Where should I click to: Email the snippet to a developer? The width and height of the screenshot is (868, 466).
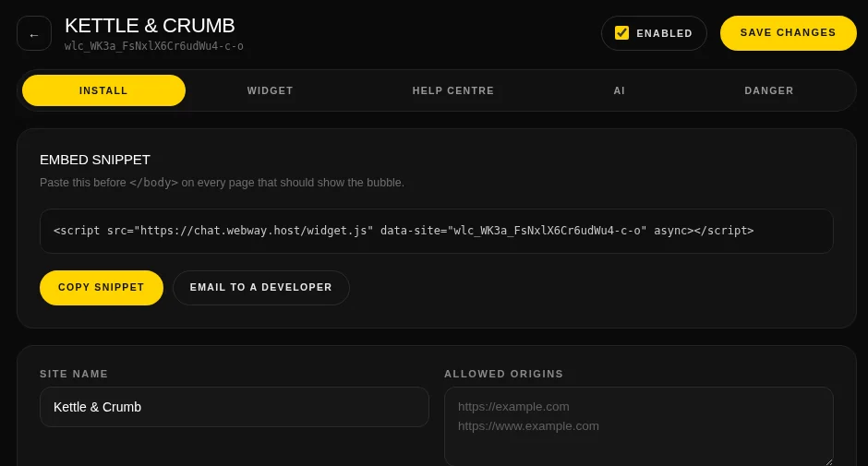tap(260, 287)
